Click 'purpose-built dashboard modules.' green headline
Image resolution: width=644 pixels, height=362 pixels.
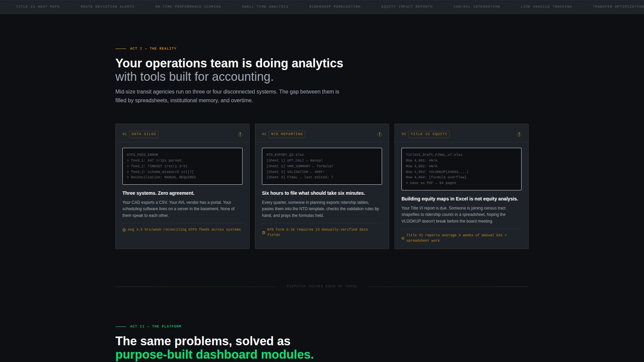(x=215, y=355)
